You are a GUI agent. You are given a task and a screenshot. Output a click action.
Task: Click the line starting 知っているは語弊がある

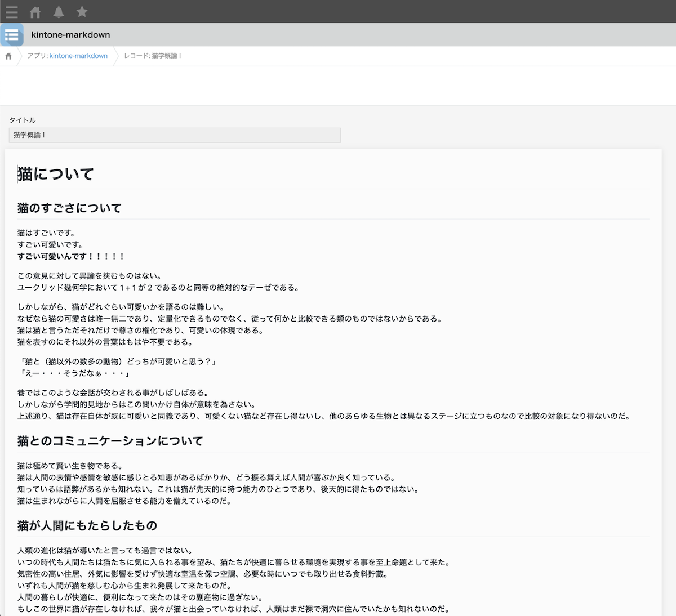pos(219,489)
